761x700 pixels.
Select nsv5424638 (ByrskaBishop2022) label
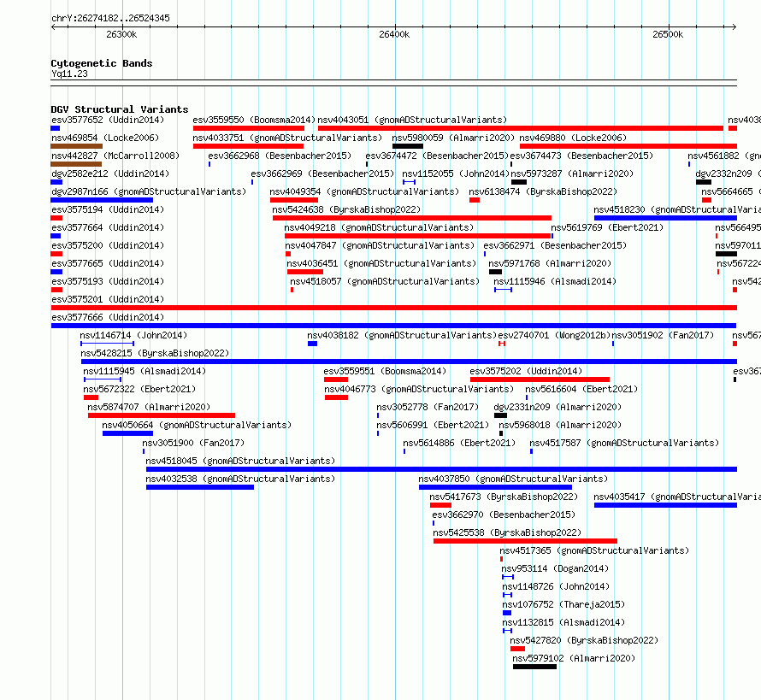(x=346, y=209)
